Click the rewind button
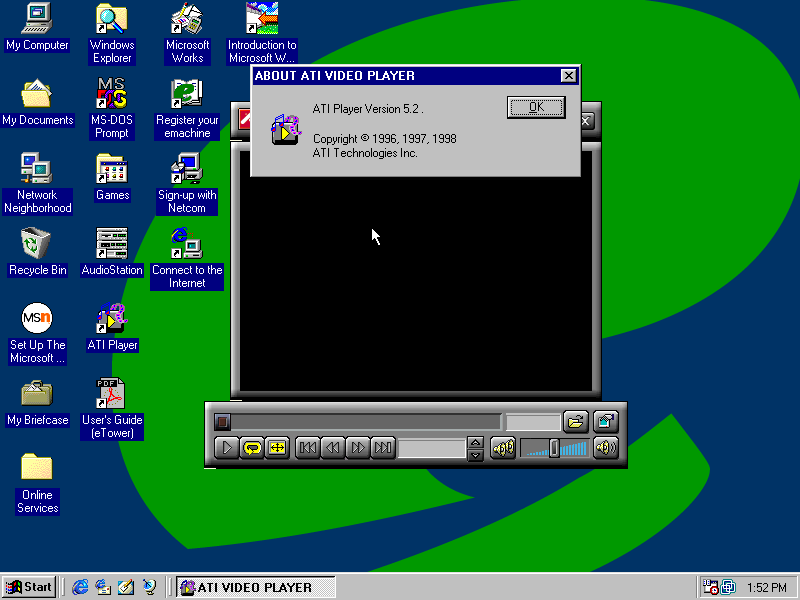 click(333, 448)
